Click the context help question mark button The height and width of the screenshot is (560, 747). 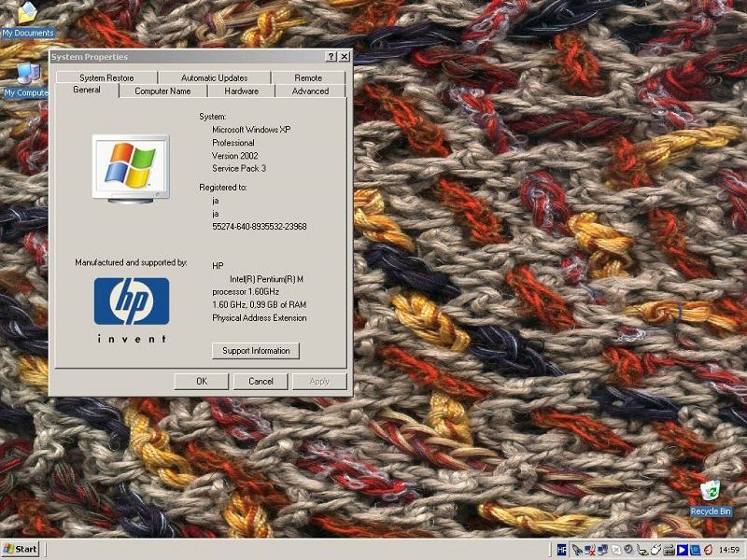(331, 57)
